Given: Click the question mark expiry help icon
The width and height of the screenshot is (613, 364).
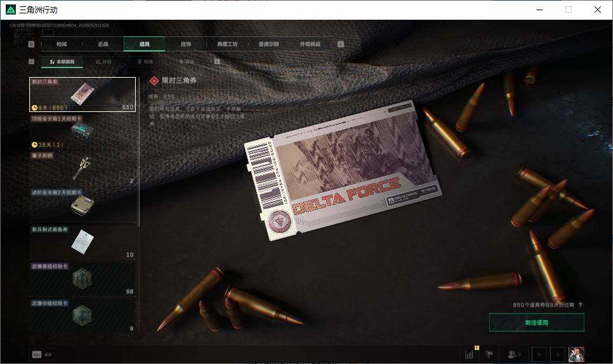Looking at the screenshot, I should click(581, 305).
